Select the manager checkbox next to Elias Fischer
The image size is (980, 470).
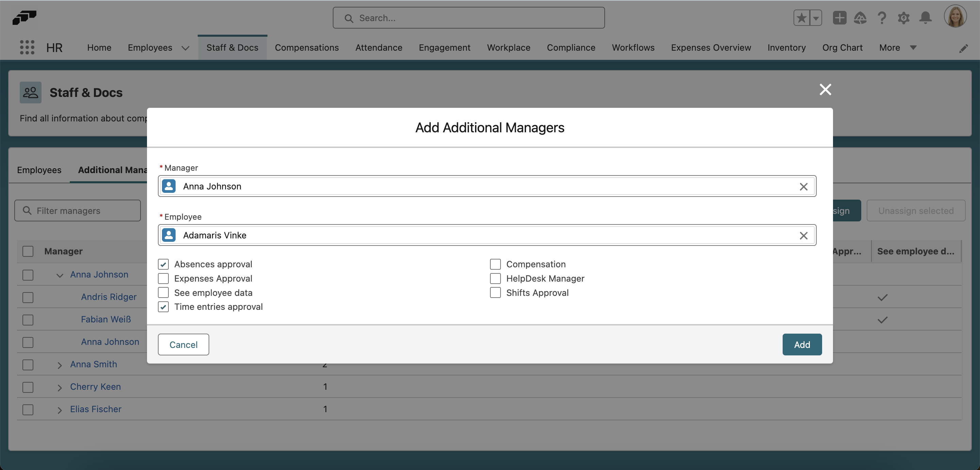click(28, 409)
